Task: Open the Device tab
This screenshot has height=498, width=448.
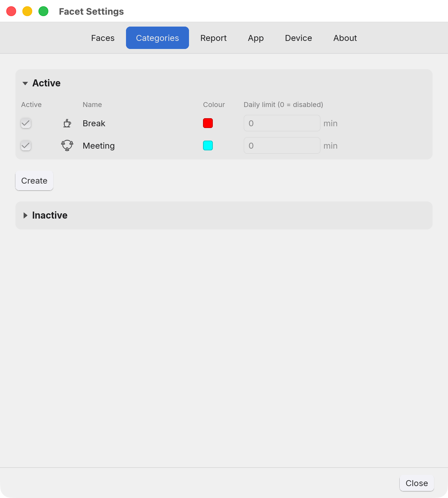Action: [299, 38]
